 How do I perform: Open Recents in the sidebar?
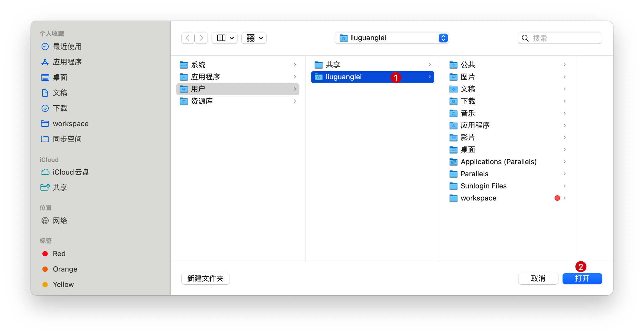[x=67, y=47]
